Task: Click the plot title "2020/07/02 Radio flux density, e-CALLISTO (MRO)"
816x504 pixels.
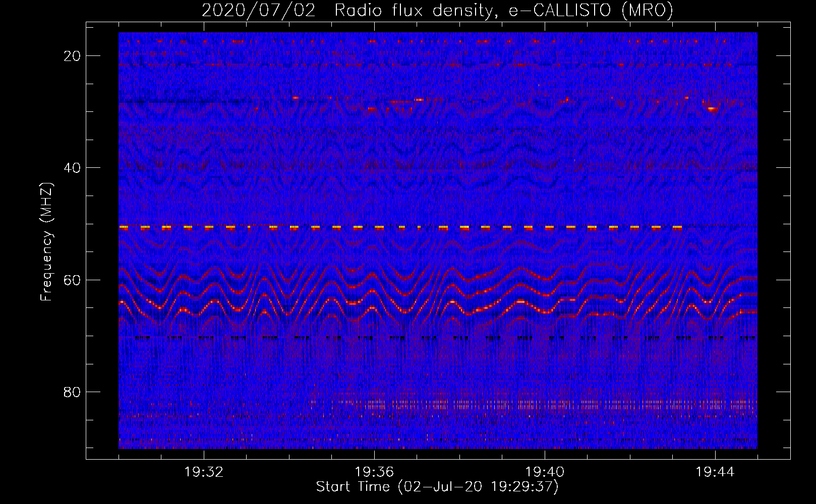Action: pyautogui.click(x=437, y=10)
